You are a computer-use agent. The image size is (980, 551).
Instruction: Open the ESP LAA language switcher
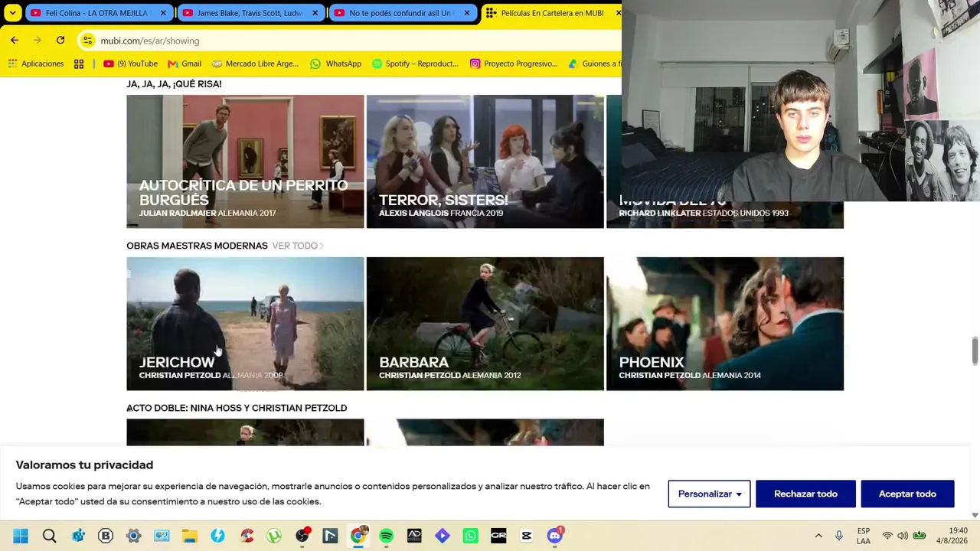point(864,536)
